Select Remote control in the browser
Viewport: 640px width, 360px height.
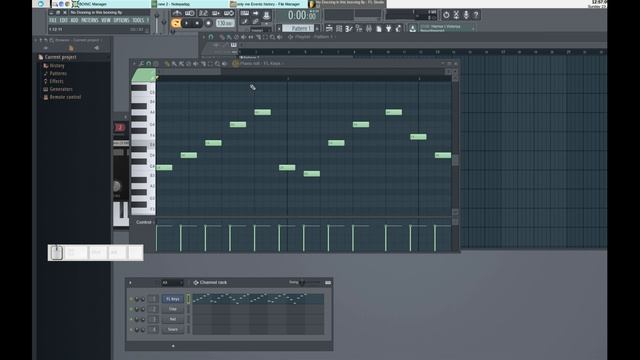65,97
